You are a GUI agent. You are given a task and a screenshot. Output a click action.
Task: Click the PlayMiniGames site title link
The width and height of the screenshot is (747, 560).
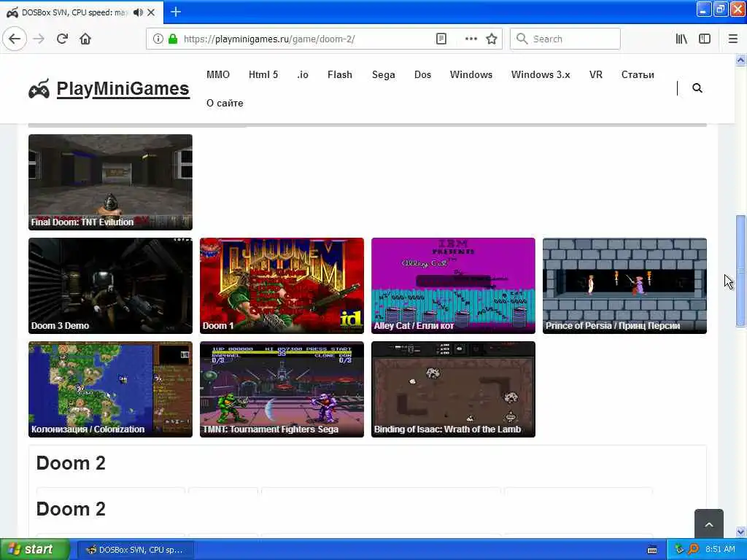pyautogui.click(x=123, y=88)
